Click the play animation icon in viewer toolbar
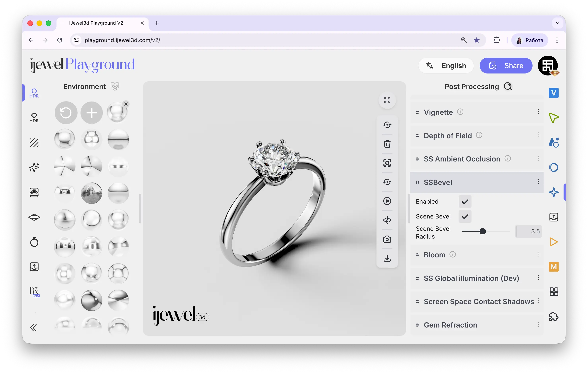588x373 pixels. 387,201
